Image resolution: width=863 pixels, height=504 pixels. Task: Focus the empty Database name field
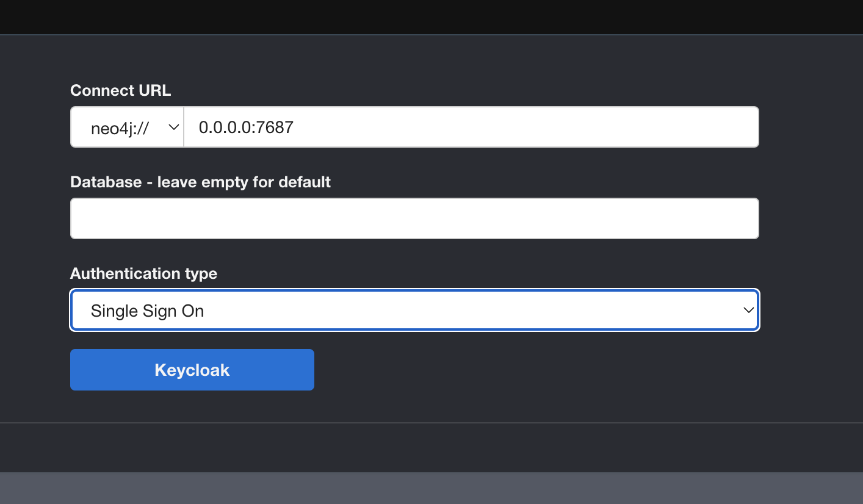(x=414, y=218)
